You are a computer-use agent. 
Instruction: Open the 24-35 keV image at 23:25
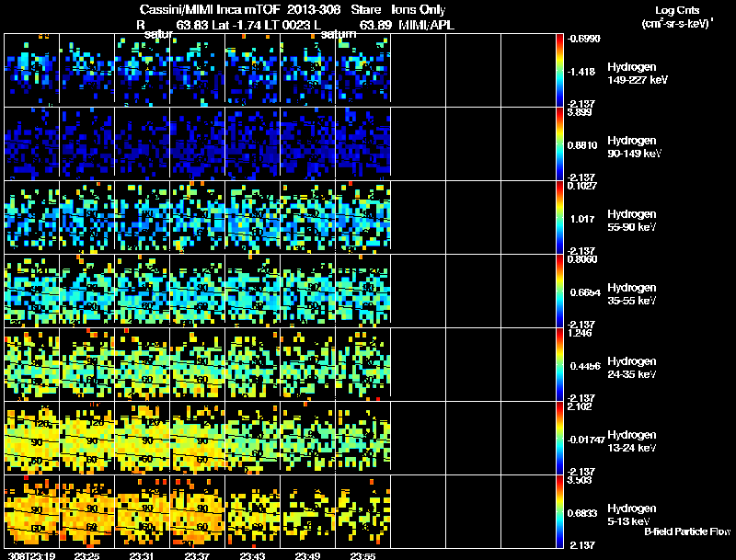coord(86,365)
